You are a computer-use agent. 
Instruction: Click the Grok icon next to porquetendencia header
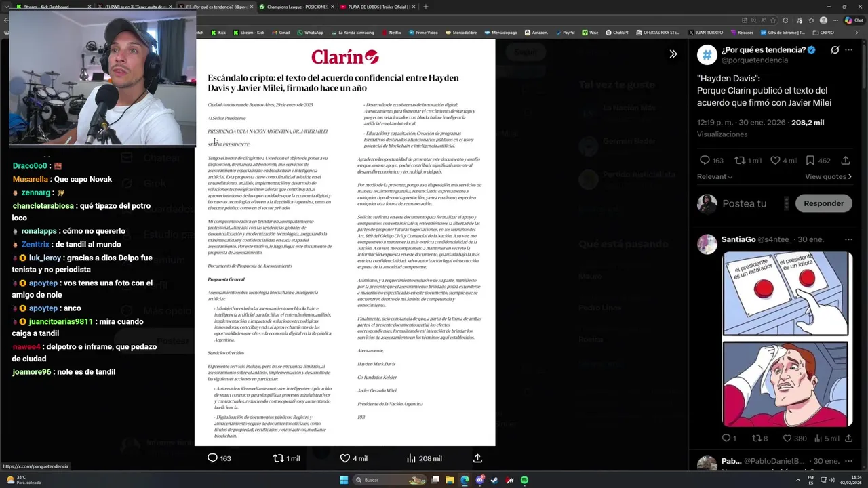[x=835, y=49]
